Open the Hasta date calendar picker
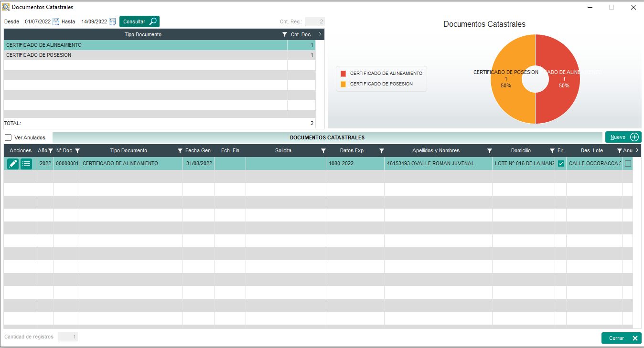Viewport: 644px width, 348px height. [112, 21]
